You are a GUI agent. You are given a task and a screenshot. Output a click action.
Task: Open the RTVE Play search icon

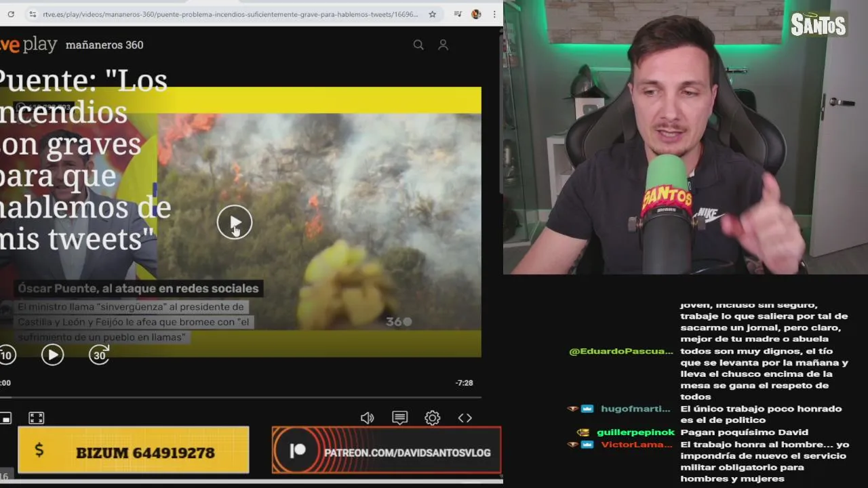(x=418, y=45)
